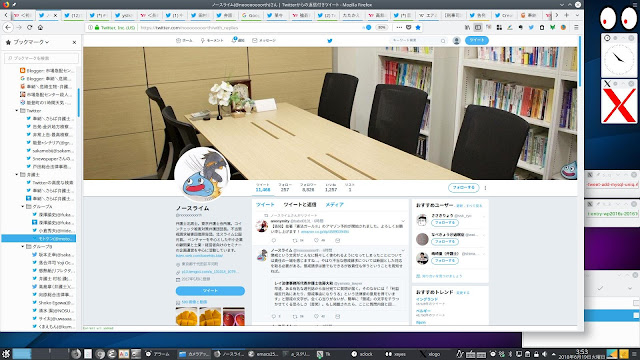Collapse the 弁護士 bookmark folder

(17, 175)
